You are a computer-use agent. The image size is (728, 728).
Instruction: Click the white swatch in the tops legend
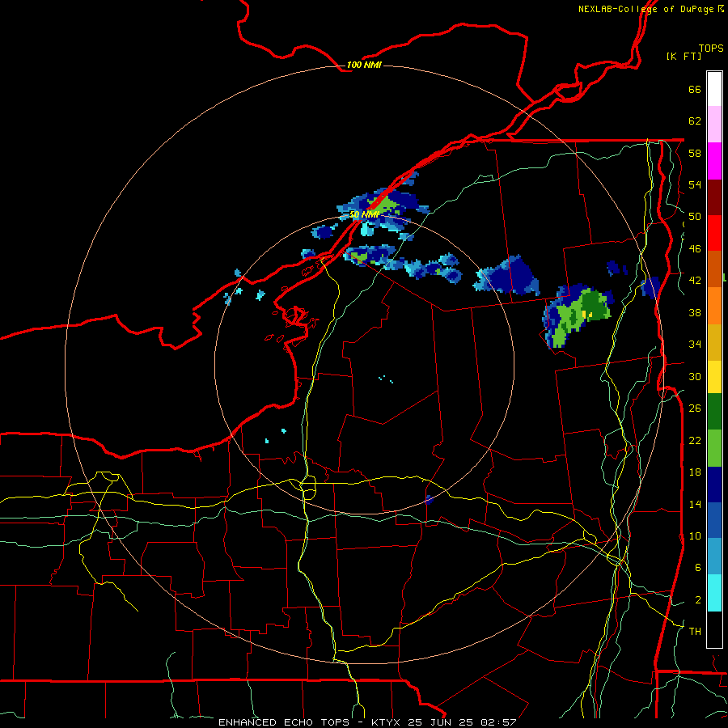pos(714,89)
